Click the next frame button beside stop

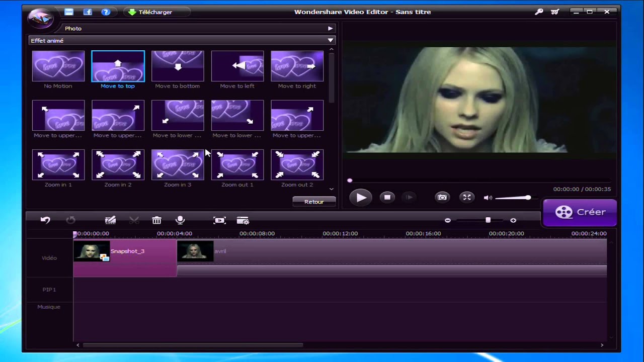[x=409, y=198]
